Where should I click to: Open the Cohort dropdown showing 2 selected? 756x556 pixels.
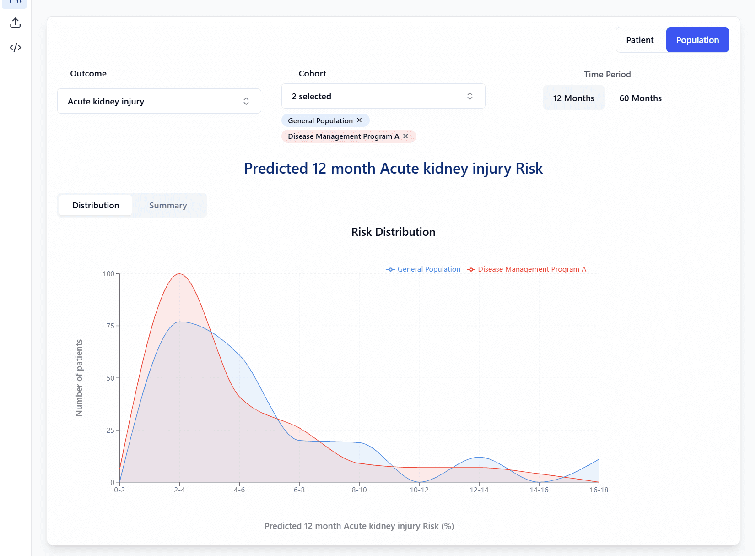pos(383,96)
